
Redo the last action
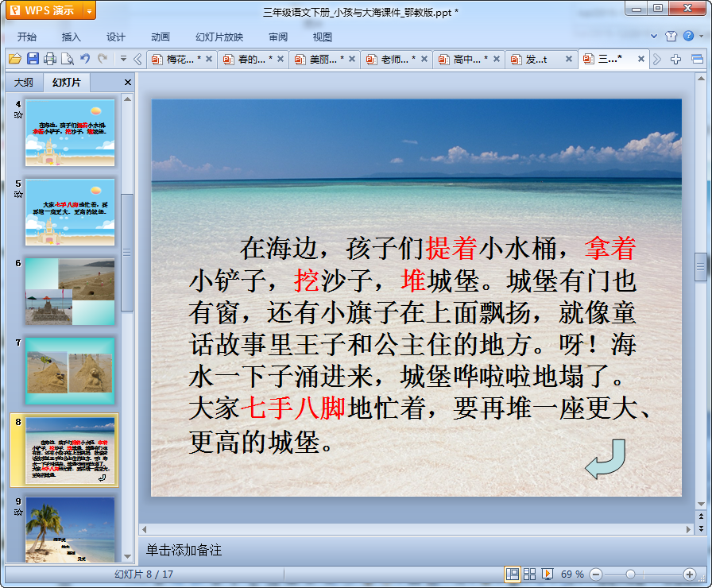[103, 59]
